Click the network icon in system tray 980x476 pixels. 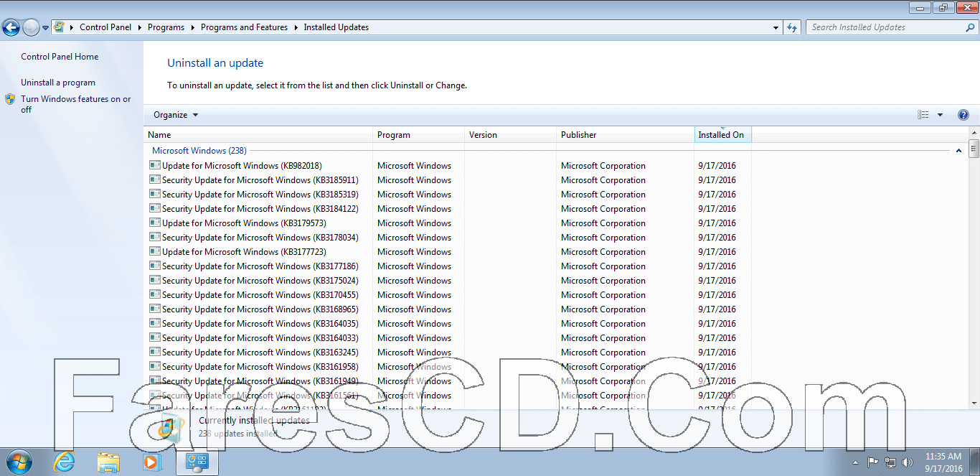tap(890, 462)
